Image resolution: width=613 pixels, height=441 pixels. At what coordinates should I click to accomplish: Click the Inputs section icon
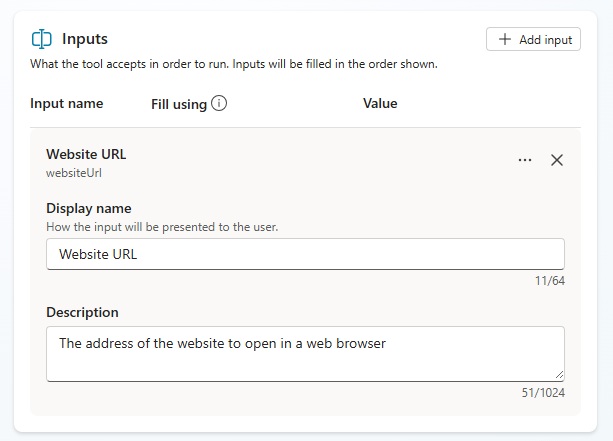click(x=41, y=39)
